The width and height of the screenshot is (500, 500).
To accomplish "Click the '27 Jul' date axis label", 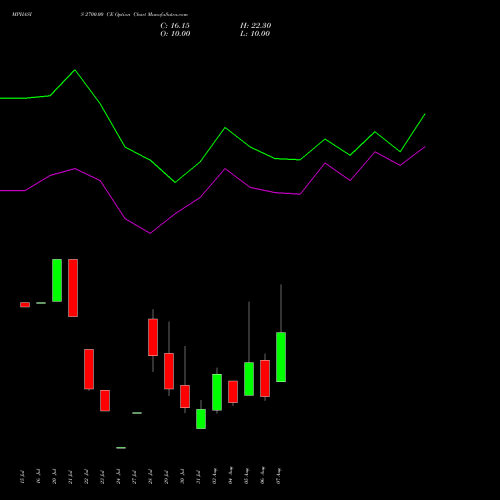I will pos(134,477).
